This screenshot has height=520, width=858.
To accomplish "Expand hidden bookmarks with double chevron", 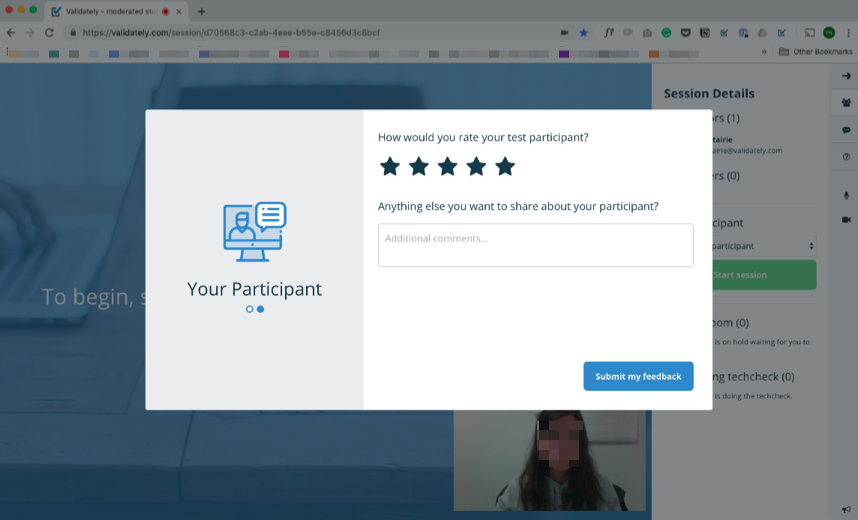I will pyautogui.click(x=764, y=52).
